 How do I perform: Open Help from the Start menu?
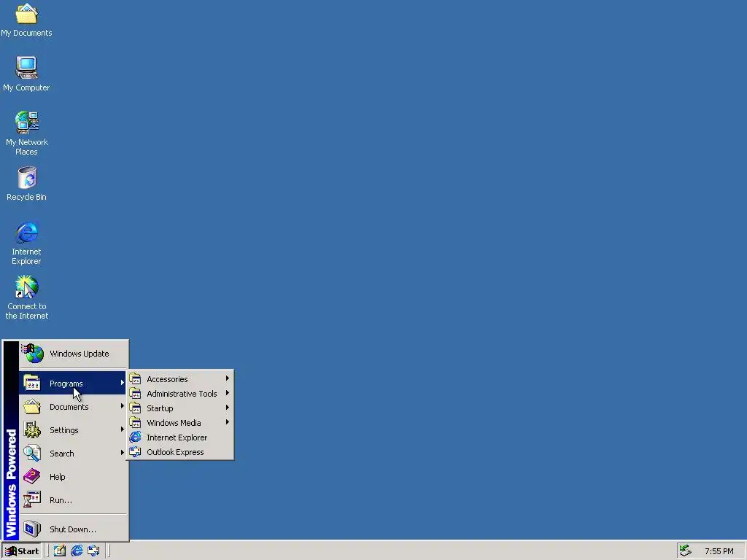74,477
